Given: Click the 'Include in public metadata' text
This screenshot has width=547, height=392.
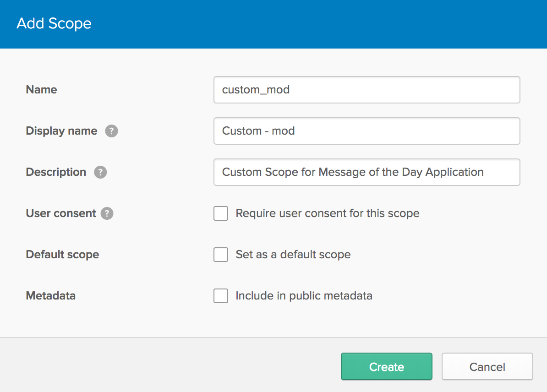Looking at the screenshot, I should coord(304,296).
